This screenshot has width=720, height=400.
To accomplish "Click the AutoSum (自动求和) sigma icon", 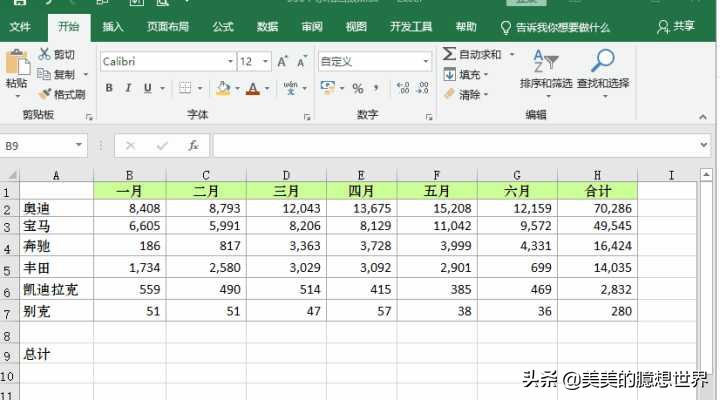I will pos(449,54).
